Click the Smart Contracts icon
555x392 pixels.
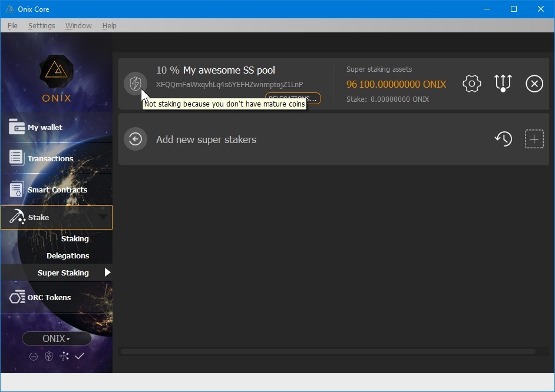click(x=16, y=189)
